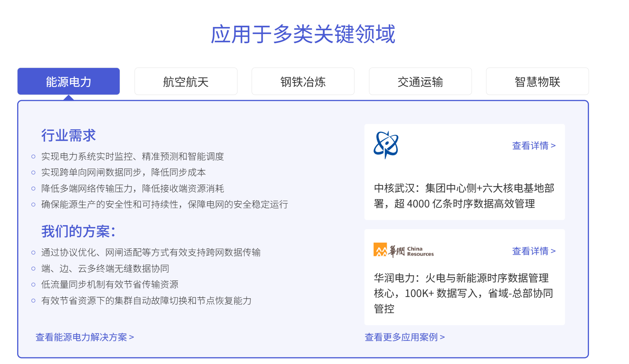Click the 行业需求 heading

[68, 135]
